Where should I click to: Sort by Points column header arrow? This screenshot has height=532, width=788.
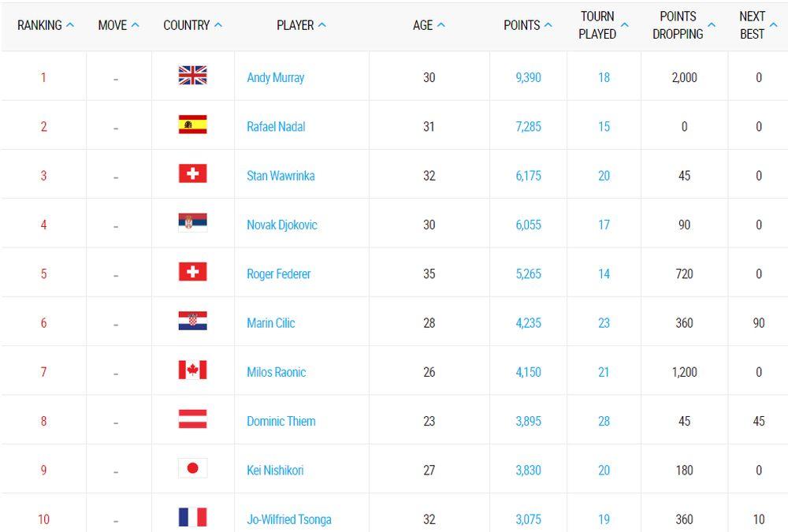pyautogui.click(x=548, y=24)
